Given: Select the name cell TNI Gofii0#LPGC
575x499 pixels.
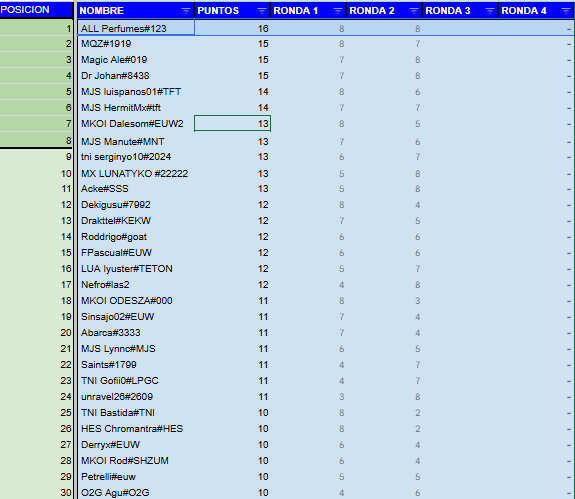Looking at the screenshot, I should tap(136, 381).
